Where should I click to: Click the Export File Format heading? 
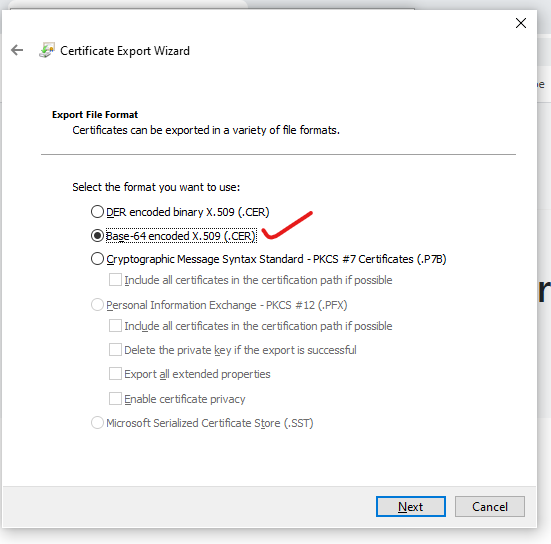[x=95, y=115]
